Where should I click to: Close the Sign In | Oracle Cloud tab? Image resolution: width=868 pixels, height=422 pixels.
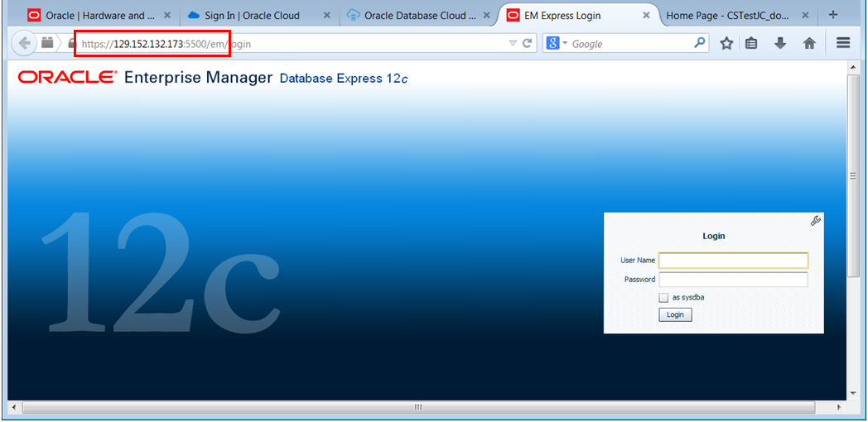[327, 16]
